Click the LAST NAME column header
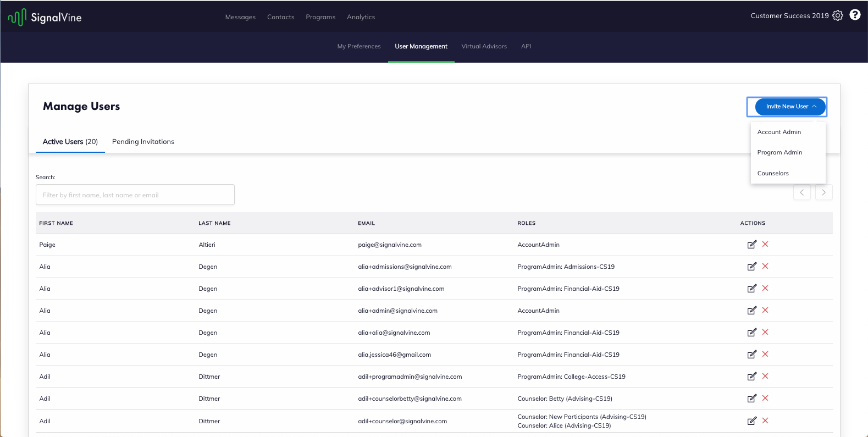Screen dimensions: 868x437 coord(214,223)
